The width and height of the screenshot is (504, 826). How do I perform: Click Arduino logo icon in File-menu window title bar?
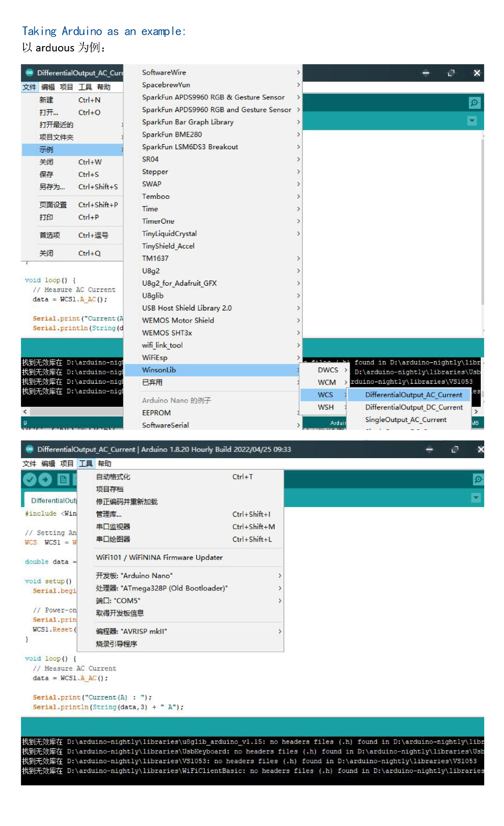[29, 73]
